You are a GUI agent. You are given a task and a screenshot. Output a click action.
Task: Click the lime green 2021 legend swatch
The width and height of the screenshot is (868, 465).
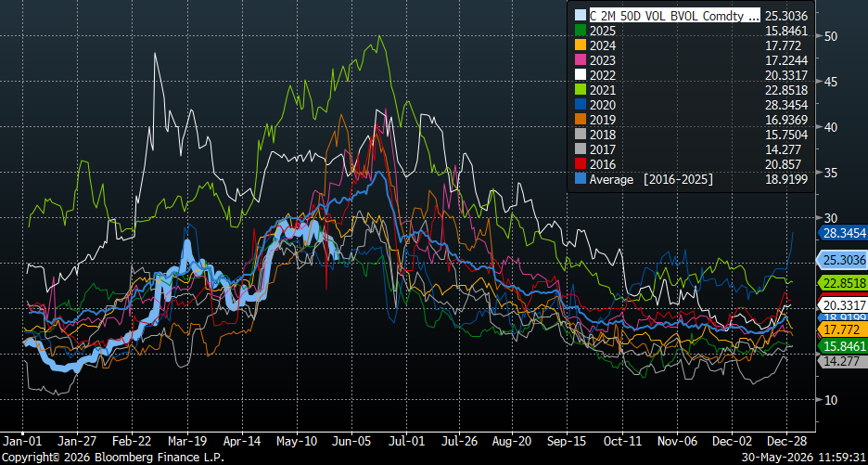(x=580, y=90)
